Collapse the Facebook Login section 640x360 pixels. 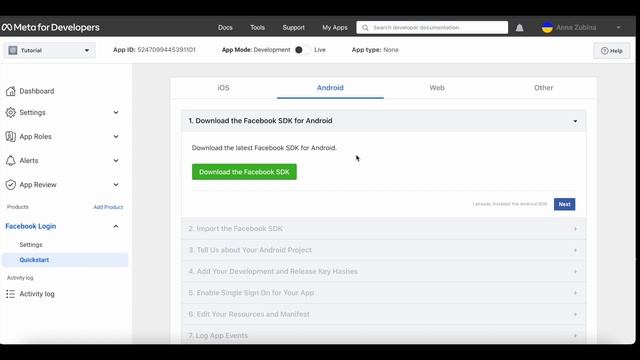click(116, 226)
